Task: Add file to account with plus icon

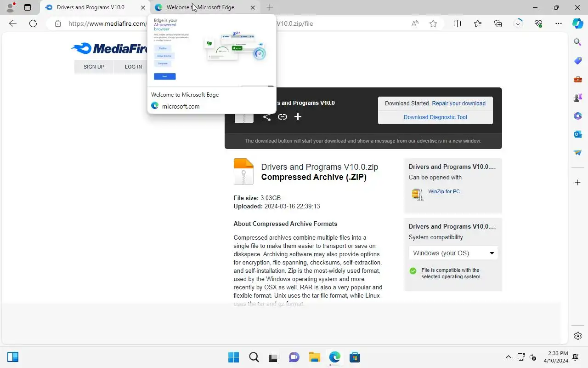Action: pyautogui.click(x=298, y=117)
